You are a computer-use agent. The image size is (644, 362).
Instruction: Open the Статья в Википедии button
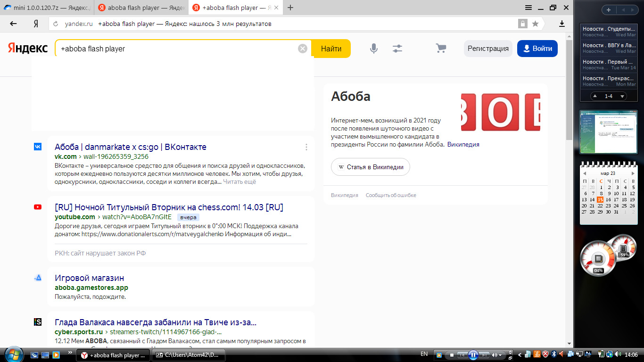pos(371,167)
